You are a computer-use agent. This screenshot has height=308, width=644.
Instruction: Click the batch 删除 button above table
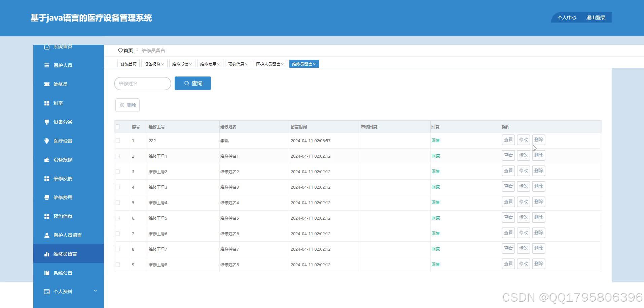(x=128, y=105)
